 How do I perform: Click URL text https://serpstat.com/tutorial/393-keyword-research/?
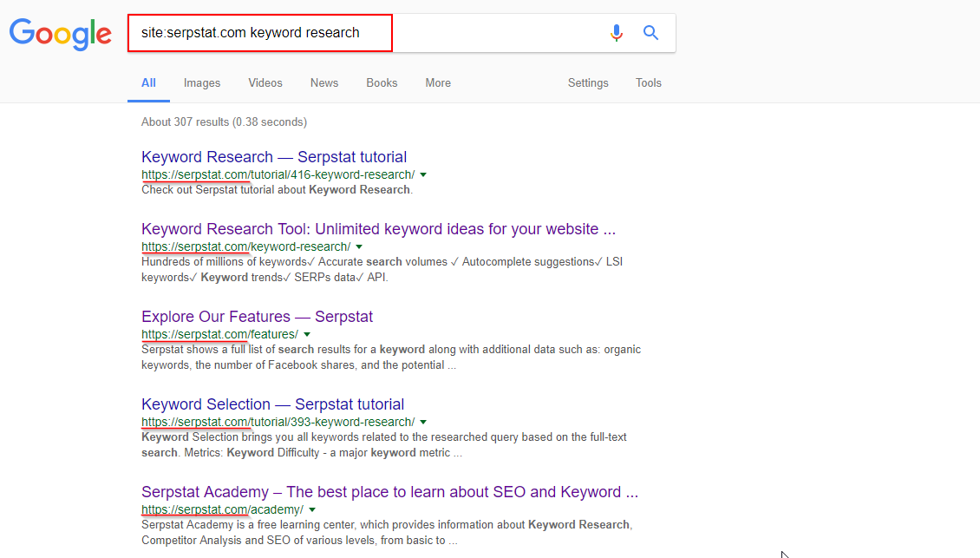coord(278,422)
